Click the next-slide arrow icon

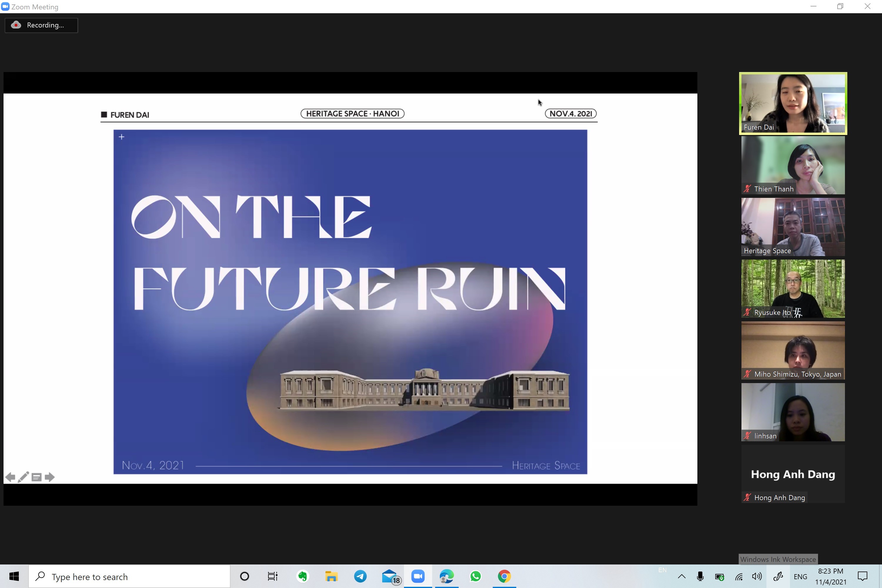(49, 477)
